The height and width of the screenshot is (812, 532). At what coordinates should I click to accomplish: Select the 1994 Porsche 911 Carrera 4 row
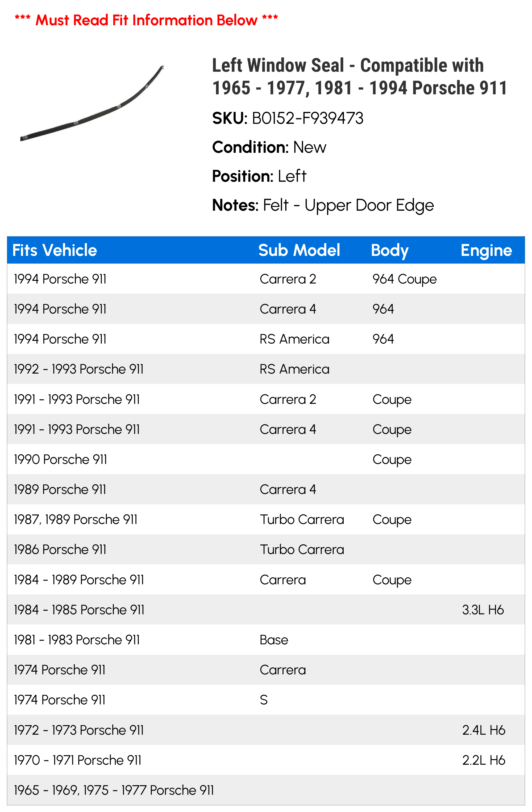pyautogui.click(x=266, y=309)
